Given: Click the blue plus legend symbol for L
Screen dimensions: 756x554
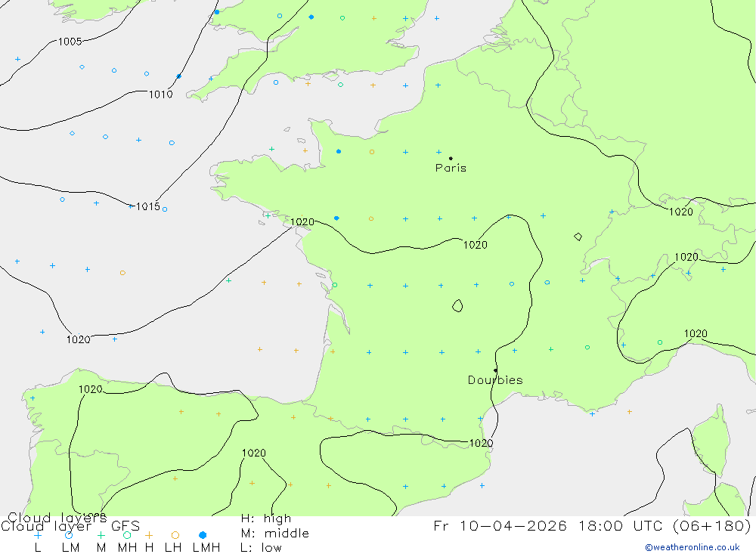Looking at the screenshot, I should [38, 535].
